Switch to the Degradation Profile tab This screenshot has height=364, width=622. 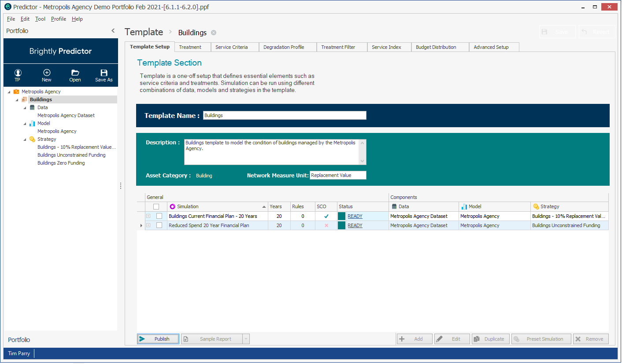click(x=284, y=47)
